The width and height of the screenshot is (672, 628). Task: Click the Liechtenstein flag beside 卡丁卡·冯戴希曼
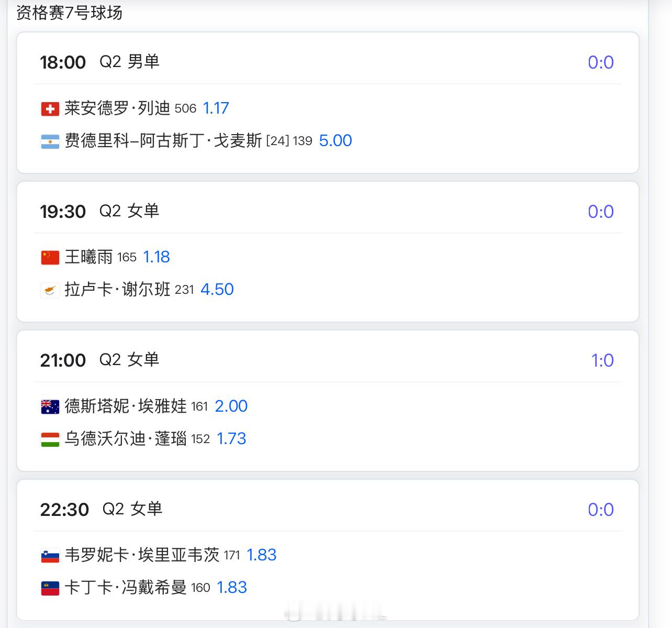(50, 588)
